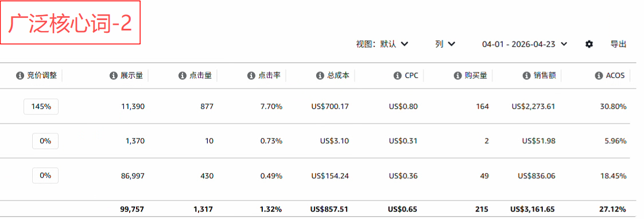
Task: Open the settings gear icon
Action: (x=589, y=44)
